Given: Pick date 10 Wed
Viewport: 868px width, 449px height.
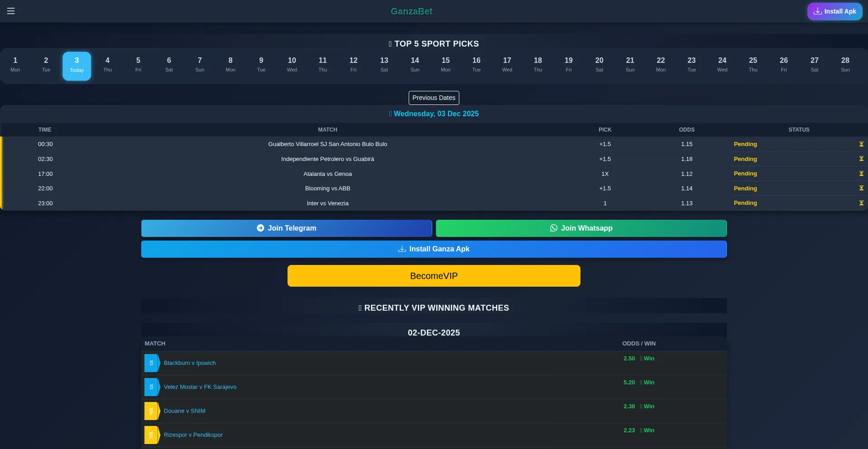Looking at the screenshot, I should (292, 64).
